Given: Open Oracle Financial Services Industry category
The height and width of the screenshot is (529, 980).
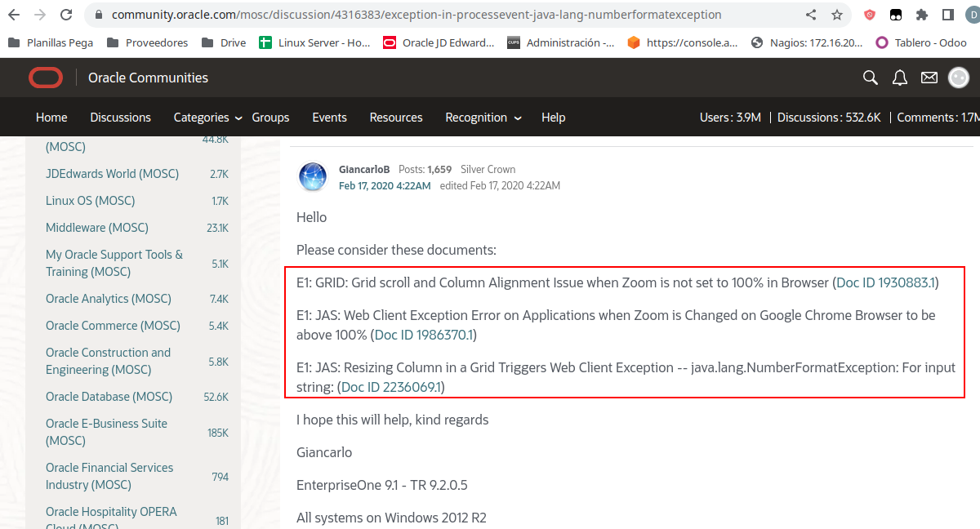Looking at the screenshot, I should coord(109,476).
